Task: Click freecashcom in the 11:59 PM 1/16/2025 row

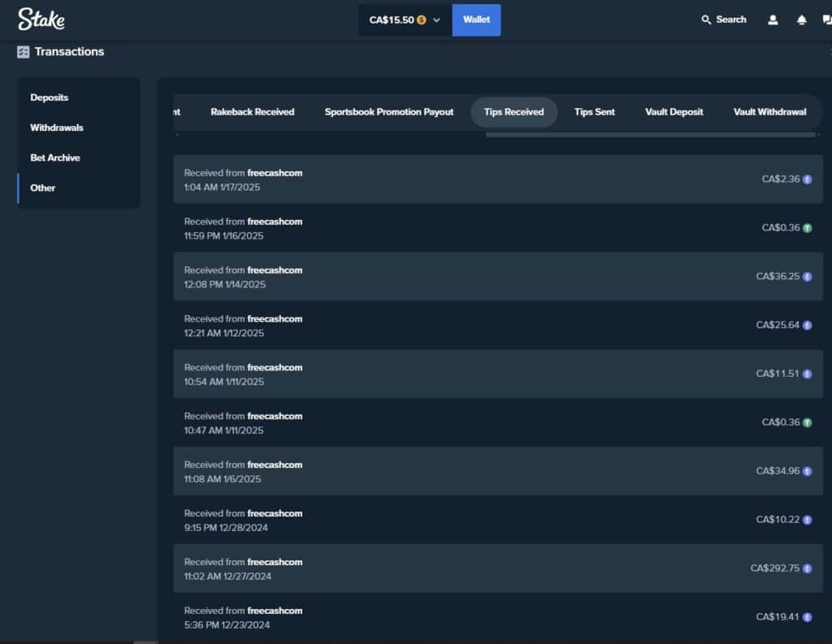Action: (275, 222)
